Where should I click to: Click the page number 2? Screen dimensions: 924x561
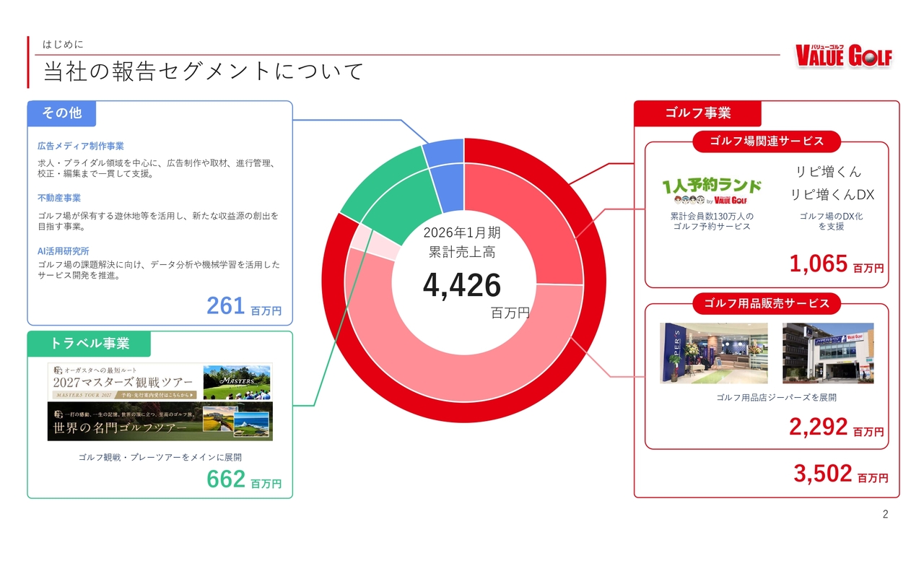pyautogui.click(x=885, y=515)
